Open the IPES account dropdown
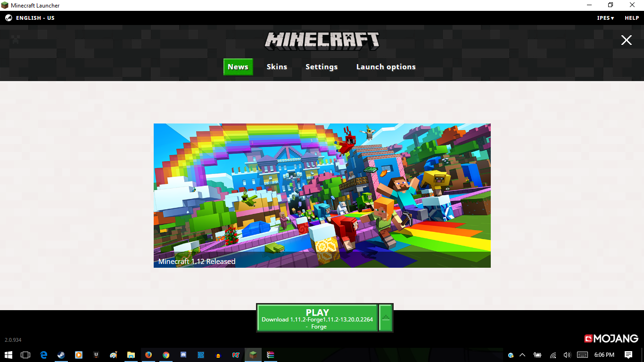Viewport: 644px width, 362px height. (605, 18)
